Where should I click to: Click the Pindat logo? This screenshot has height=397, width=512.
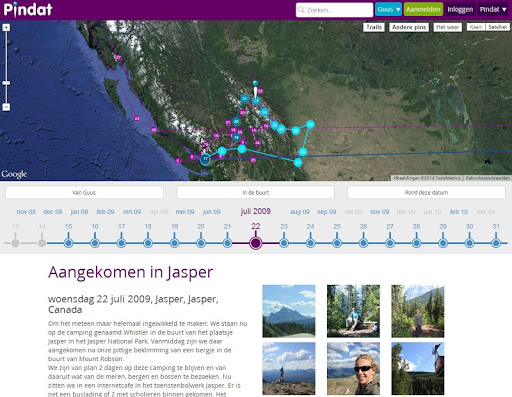coord(28,9)
